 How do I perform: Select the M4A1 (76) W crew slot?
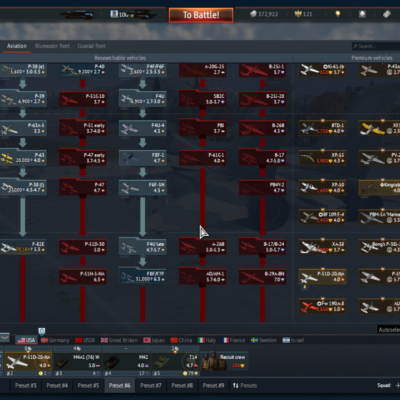point(77,361)
